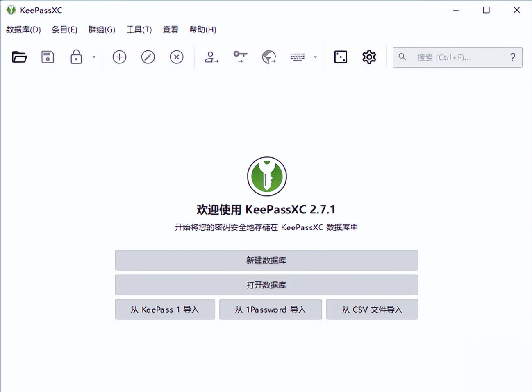Click the 欢迎使用 KeePassXC 2.7.1 heading
This screenshot has width=532, height=392.
266,210
